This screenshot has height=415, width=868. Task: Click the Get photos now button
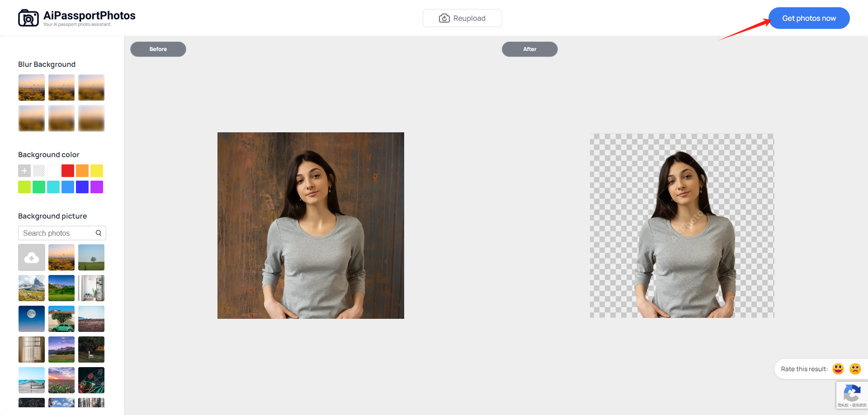click(x=809, y=18)
